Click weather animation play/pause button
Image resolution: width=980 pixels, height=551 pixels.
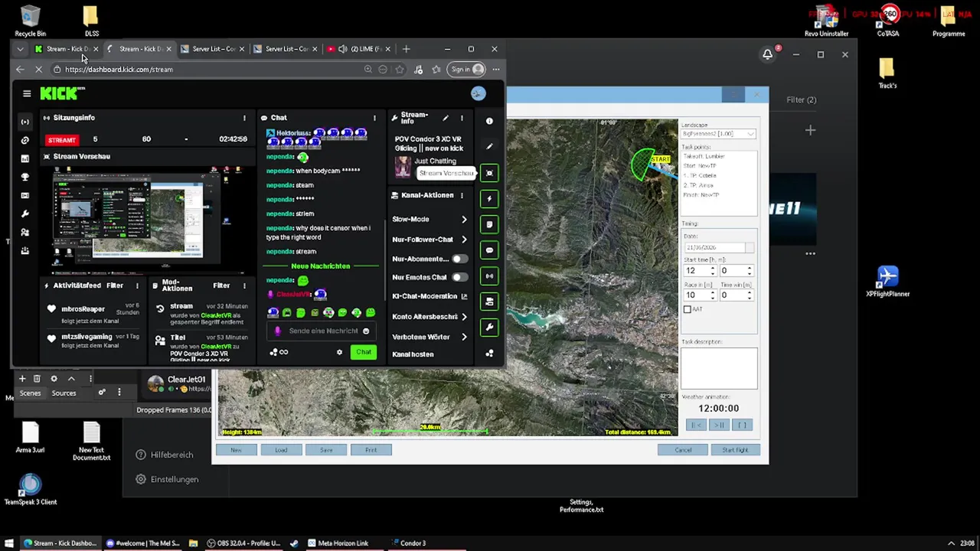click(x=719, y=425)
